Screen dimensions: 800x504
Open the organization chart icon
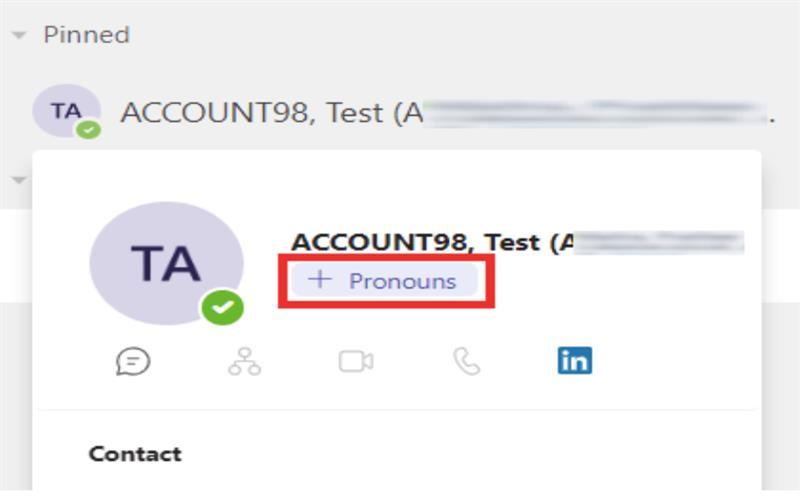pyautogui.click(x=244, y=361)
